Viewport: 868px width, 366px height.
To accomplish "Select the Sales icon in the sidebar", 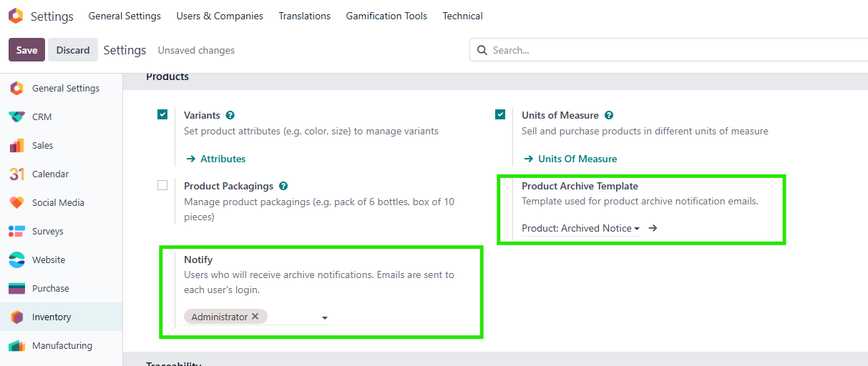I will tap(16, 146).
